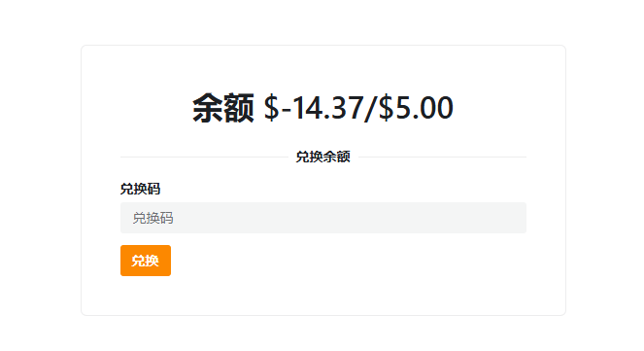Click the 余额 heading text
The width and height of the screenshot is (644, 351).
click(223, 108)
